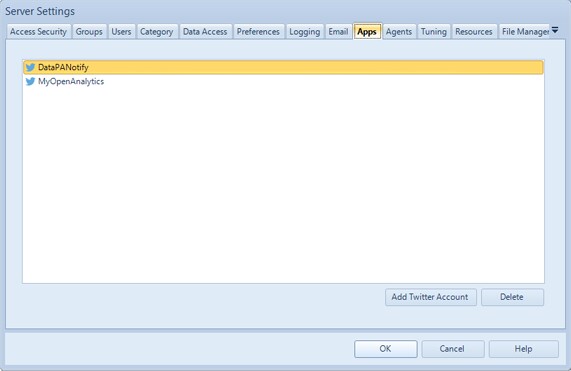Go to the Users tab
The width and height of the screenshot is (571, 371).
point(121,32)
